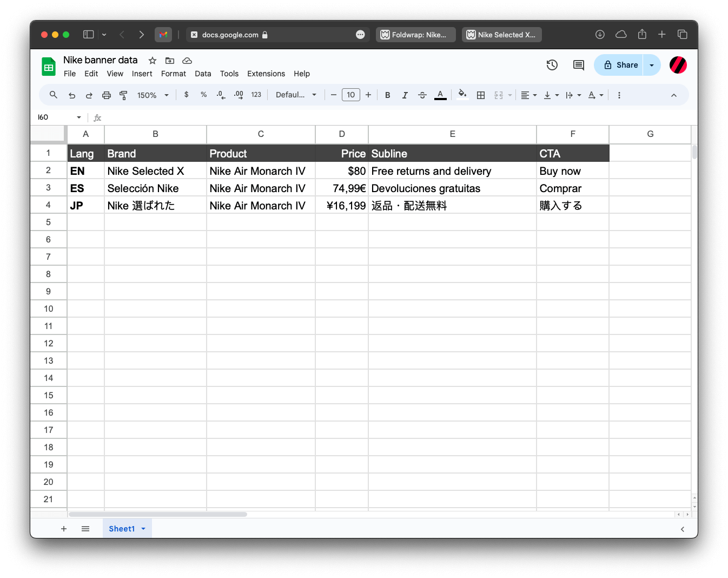This screenshot has width=728, height=578.
Task: Print the spreadsheet via printer icon
Action: coord(107,95)
